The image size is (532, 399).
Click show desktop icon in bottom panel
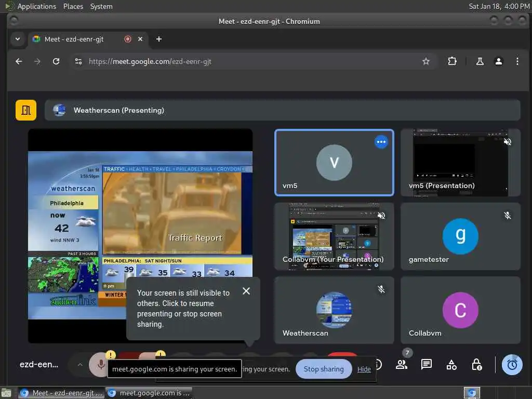click(6, 393)
